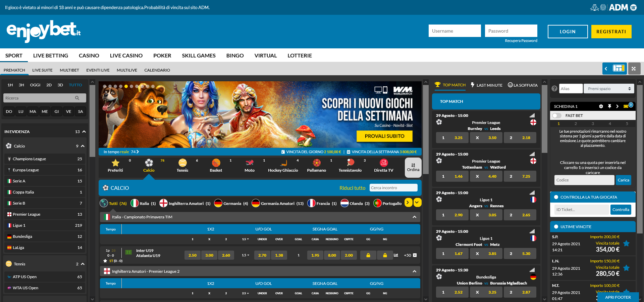Click the REGISTRATI button
644x302 pixels.
611,32
